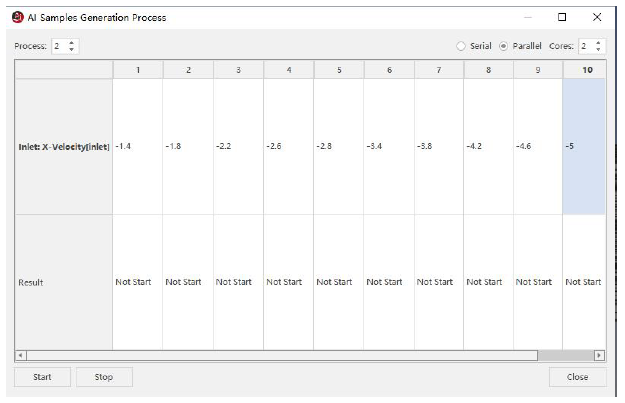Click the horizontal scrollbar thumb

coord(280,355)
